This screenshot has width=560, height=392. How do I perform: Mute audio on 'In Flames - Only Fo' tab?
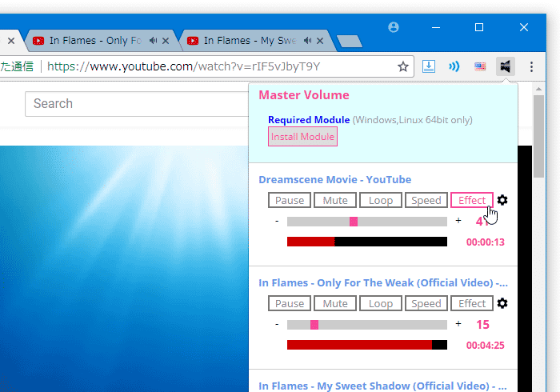tap(154, 41)
